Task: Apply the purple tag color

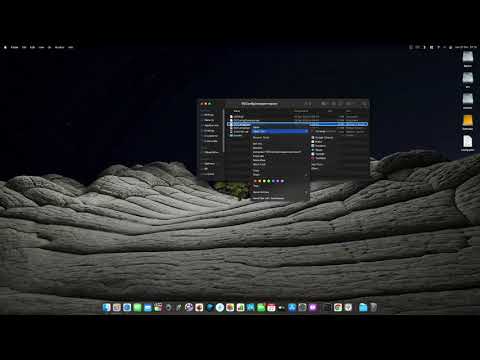Action: [x=278, y=181]
